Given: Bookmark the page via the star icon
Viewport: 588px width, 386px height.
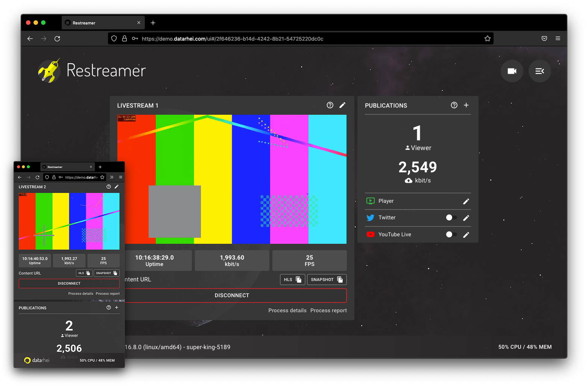Looking at the screenshot, I should click(x=487, y=38).
